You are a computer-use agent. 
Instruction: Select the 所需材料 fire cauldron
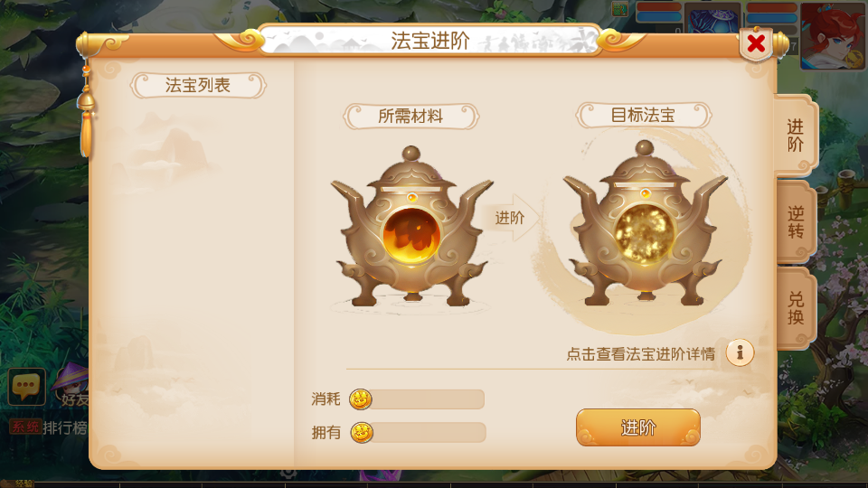pos(412,226)
